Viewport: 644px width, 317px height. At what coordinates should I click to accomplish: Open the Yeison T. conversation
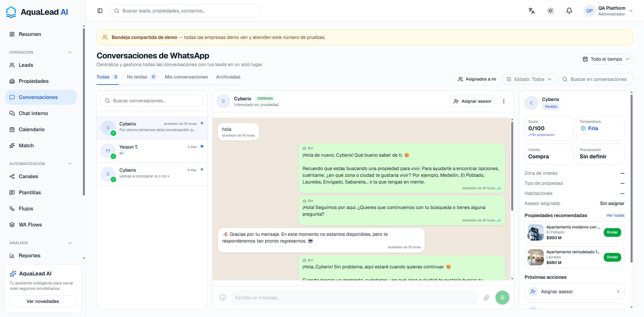152,151
